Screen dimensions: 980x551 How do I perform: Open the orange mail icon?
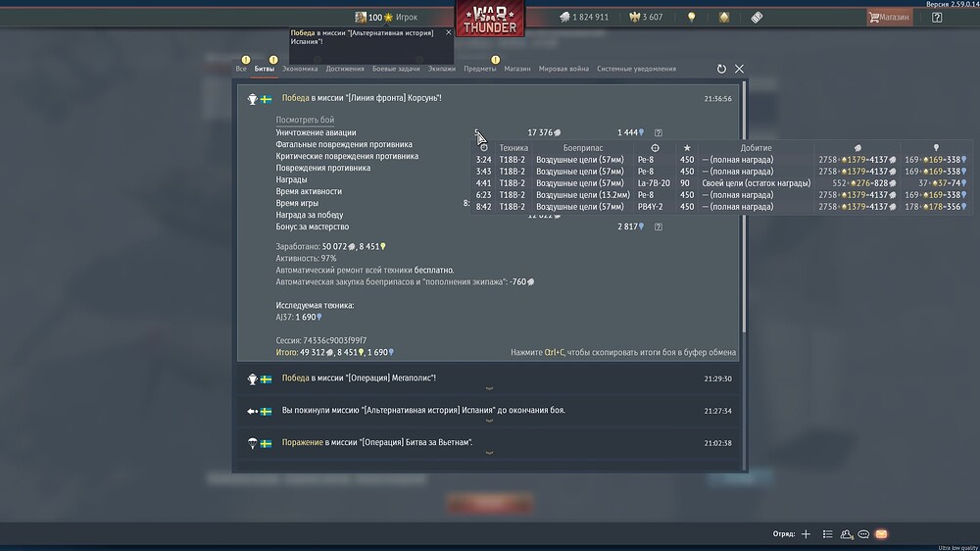point(881,534)
